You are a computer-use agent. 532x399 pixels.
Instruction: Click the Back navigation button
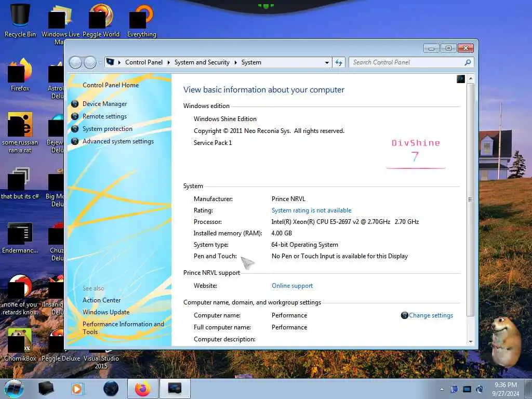(75, 62)
